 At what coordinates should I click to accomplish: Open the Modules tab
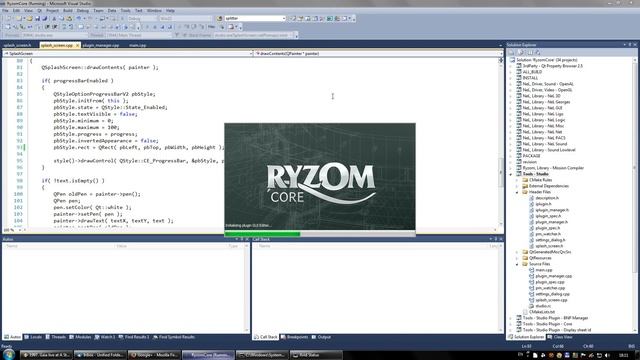point(80,337)
